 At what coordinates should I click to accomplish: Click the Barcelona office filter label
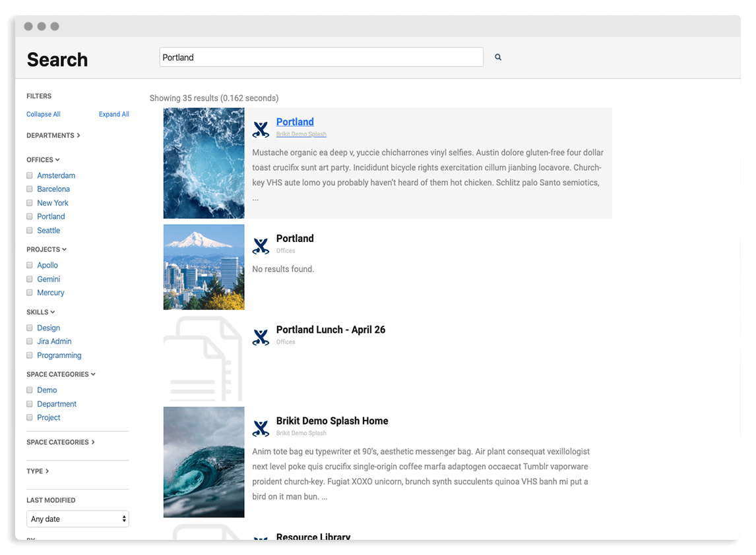53,189
